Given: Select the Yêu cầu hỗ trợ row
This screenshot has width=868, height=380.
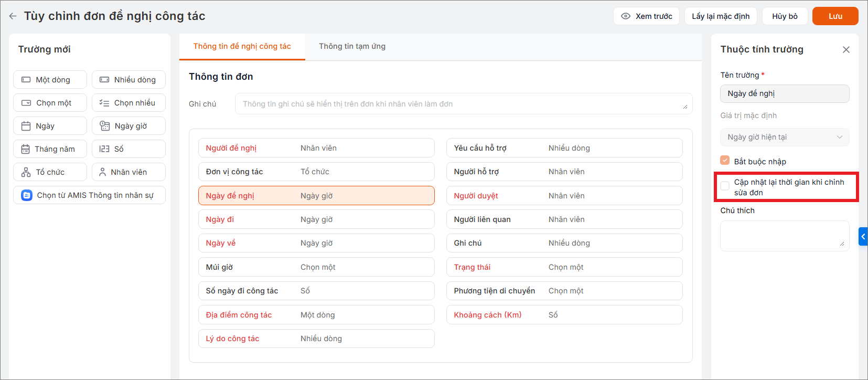Looking at the screenshot, I should pyautogui.click(x=564, y=148).
